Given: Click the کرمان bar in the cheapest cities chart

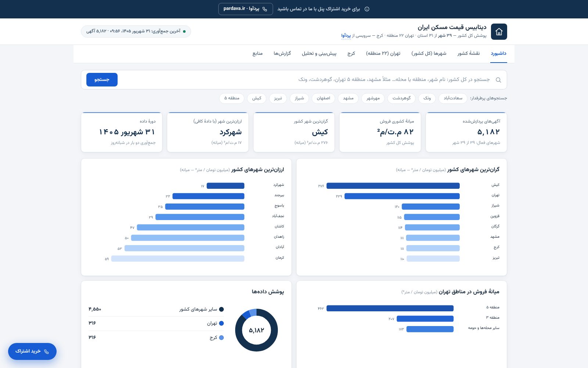Looking at the screenshot, I should tap(178, 259).
